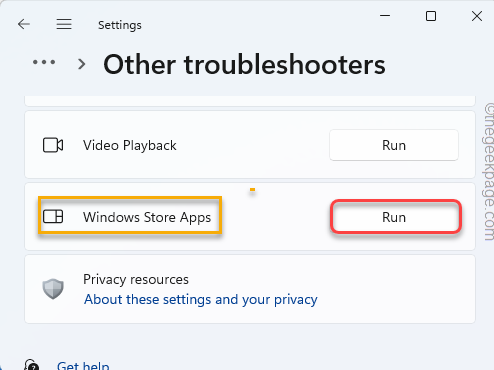Viewport: 494px width, 370px height.
Task: Select the Privacy resources text
Action: (x=136, y=279)
